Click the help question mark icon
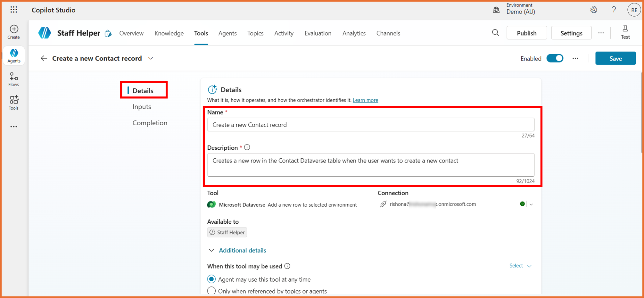The height and width of the screenshot is (298, 644). 614,10
